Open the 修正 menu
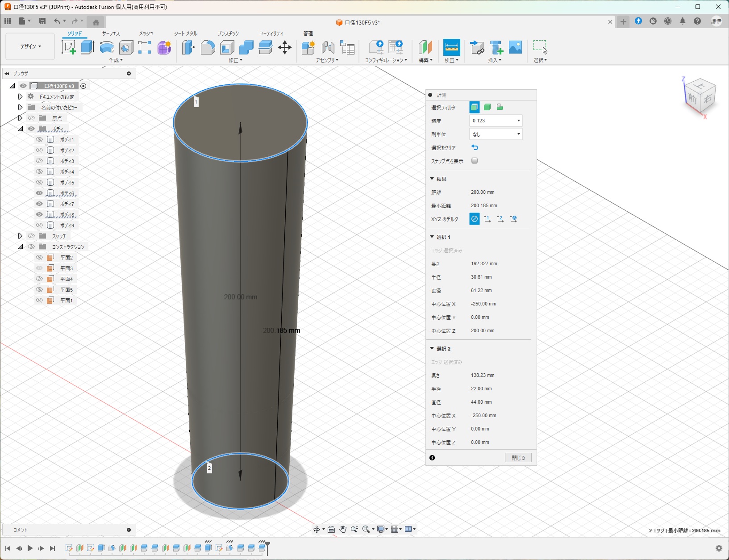Screen dimensions: 729x560 tap(235, 60)
